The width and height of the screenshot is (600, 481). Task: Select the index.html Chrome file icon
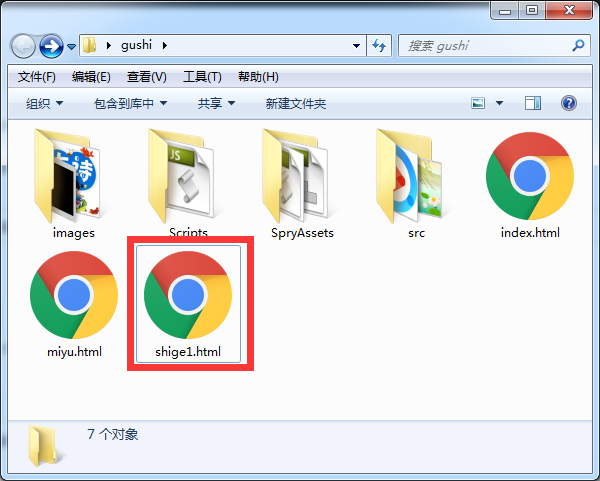[530, 176]
